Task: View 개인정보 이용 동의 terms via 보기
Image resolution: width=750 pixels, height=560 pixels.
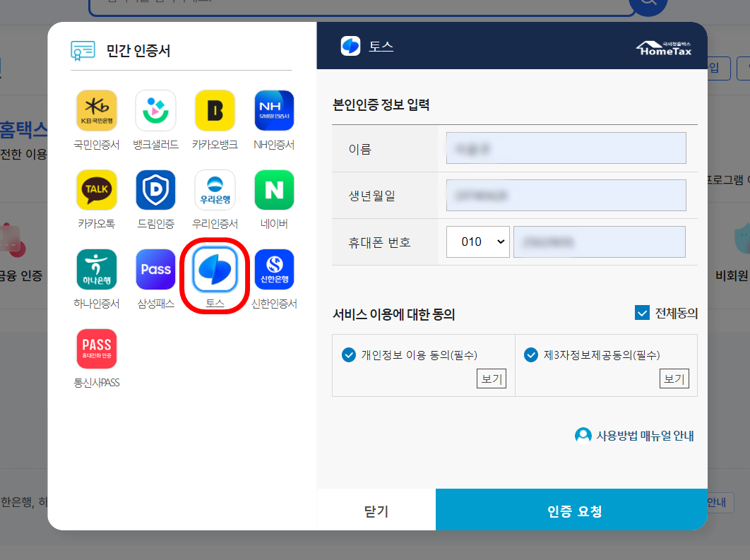Action: tap(492, 379)
